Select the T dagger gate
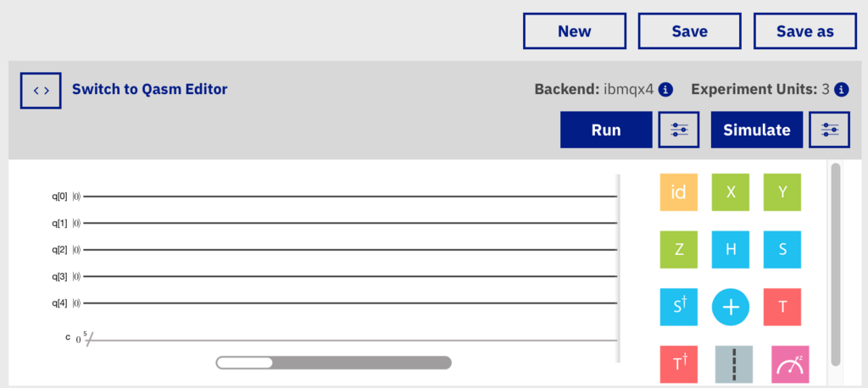868x388 pixels. (678, 364)
